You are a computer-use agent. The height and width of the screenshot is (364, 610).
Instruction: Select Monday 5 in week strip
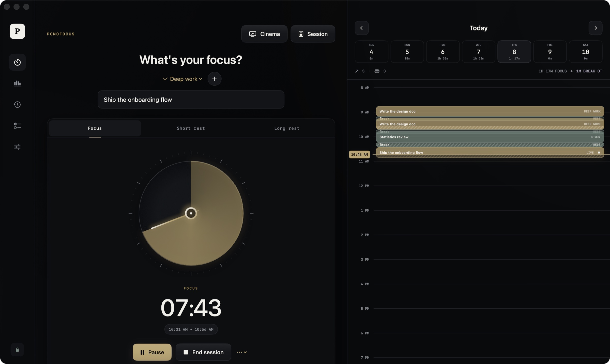click(407, 52)
